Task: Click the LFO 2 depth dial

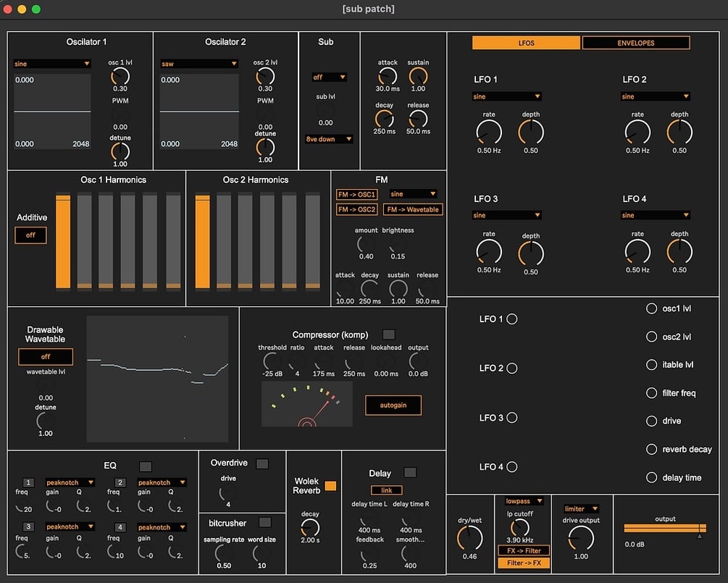Action: click(679, 133)
